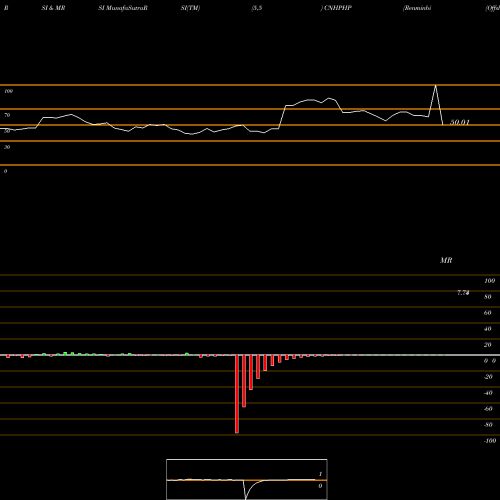Click the 70 level label on RSI axis
Screen dimensions: 500x500
pyautogui.click(x=7, y=115)
